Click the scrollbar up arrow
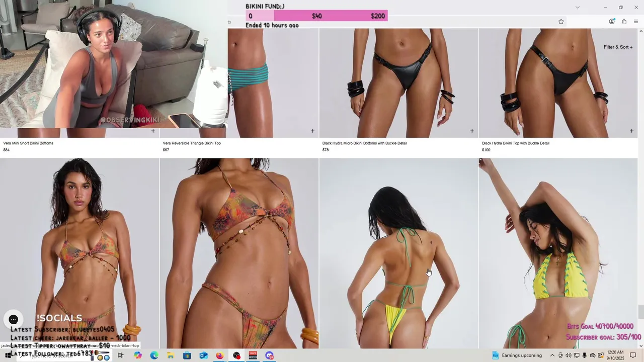The width and height of the screenshot is (644, 362). [x=641, y=31]
